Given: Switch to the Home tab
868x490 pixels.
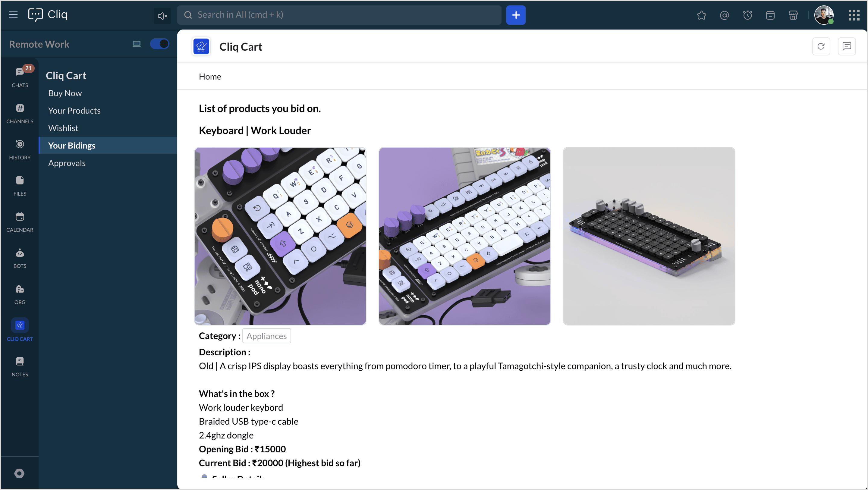Looking at the screenshot, I should [x=210, y=77].
